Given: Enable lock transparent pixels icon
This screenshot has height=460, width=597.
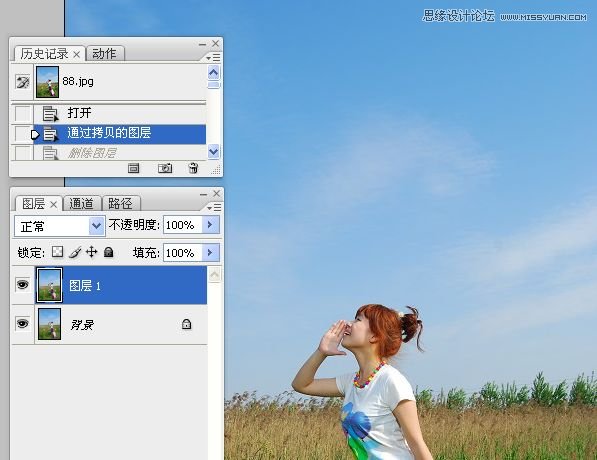Looking at the screenshot, I should click(57, 252).
